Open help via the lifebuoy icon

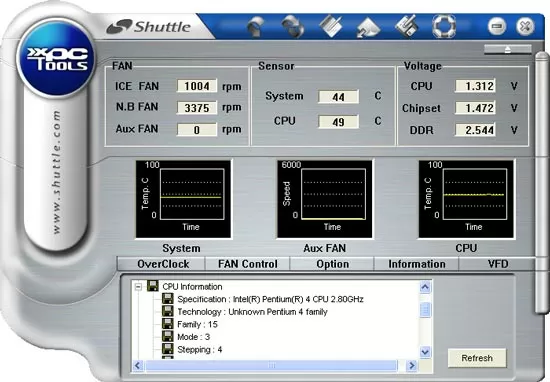tap(444, 26)
